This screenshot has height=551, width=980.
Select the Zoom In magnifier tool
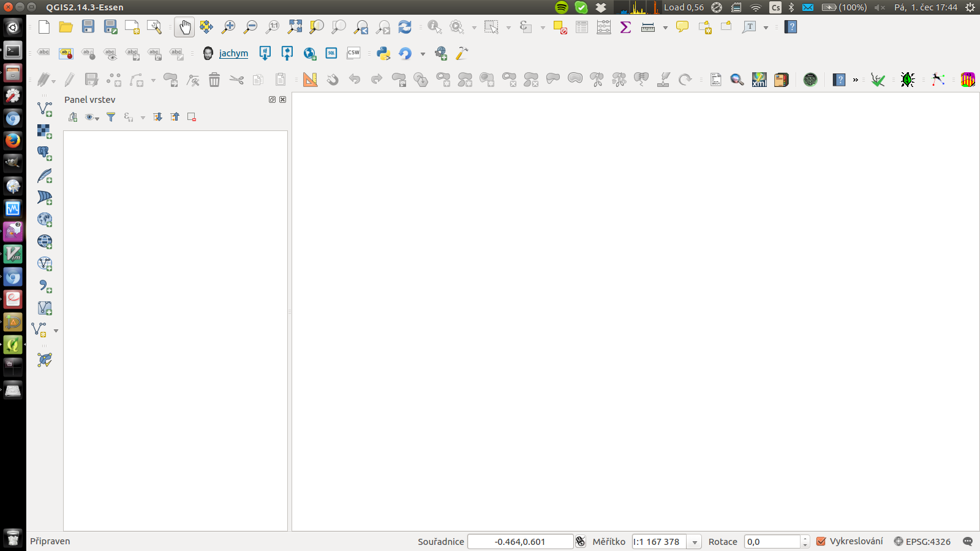[228, 27]
